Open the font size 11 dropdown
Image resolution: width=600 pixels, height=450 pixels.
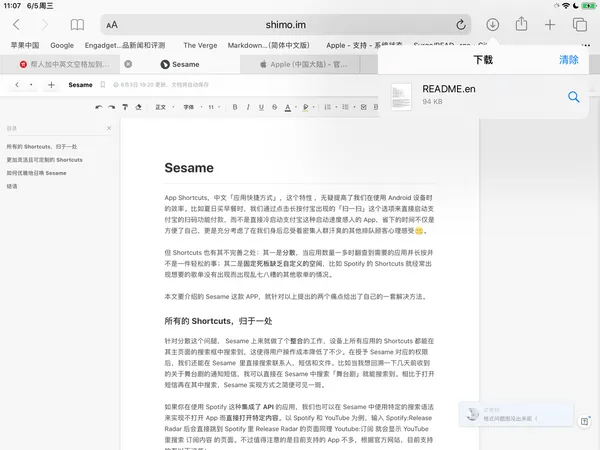(x=214, y=107)
